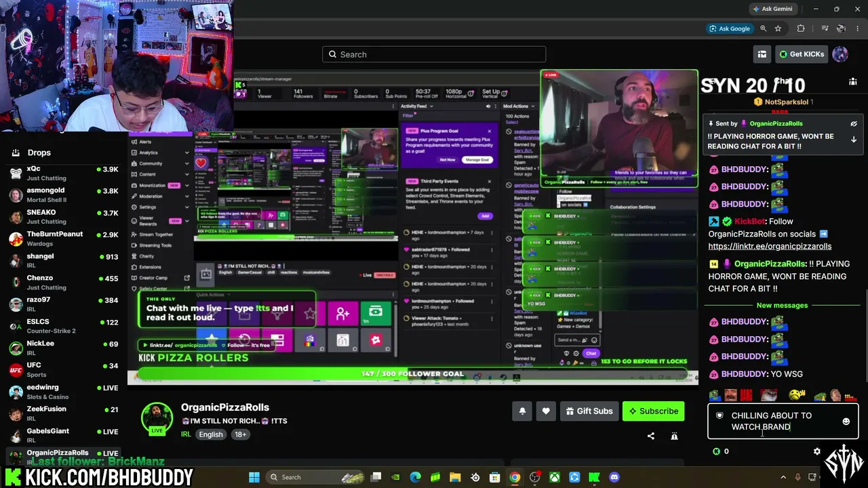Open Google Chrome from the taskbar
This screenshot has width=868, height=488.
515,477
